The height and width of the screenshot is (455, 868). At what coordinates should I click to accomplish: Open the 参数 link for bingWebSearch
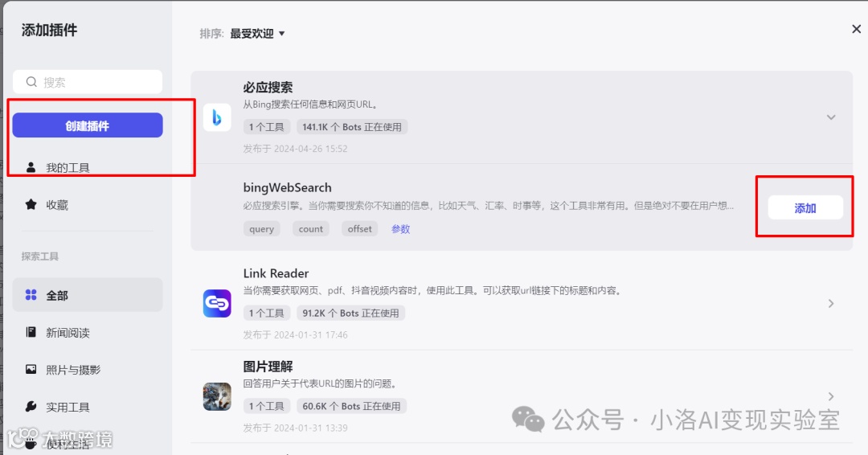point(401,228)
